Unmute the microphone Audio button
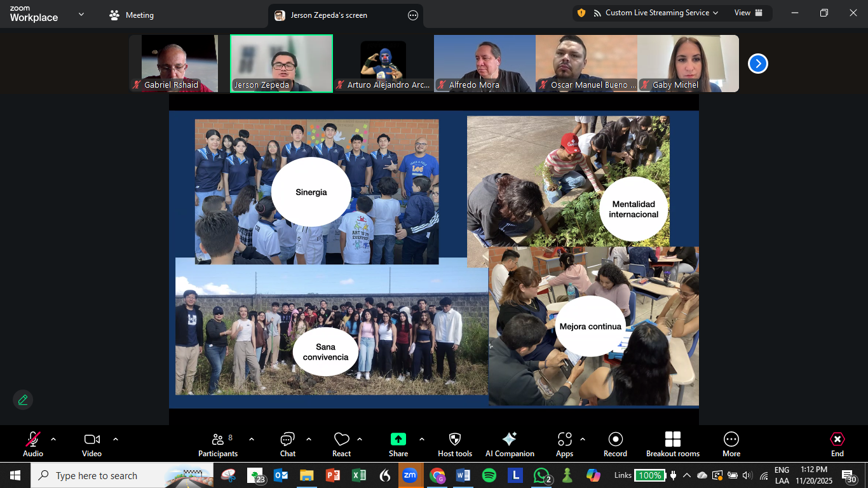868x488 pixels. (x=33, y=444)
